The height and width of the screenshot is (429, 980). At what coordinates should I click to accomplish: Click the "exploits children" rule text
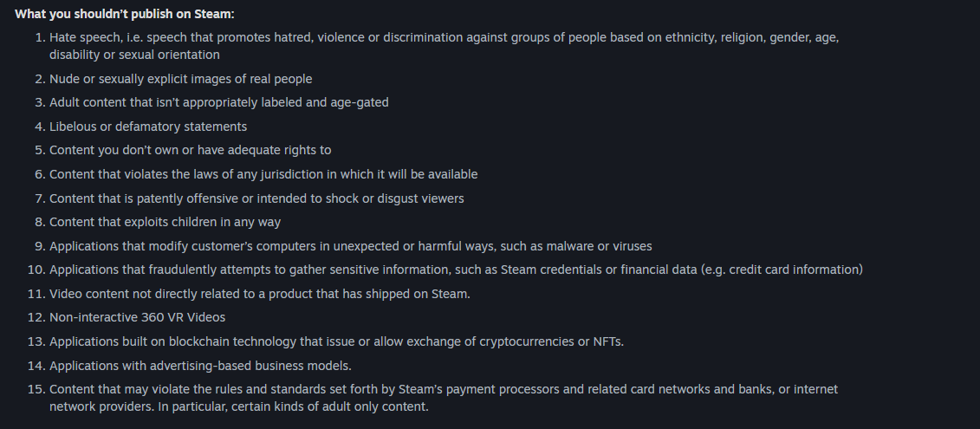tap(165, 222)
